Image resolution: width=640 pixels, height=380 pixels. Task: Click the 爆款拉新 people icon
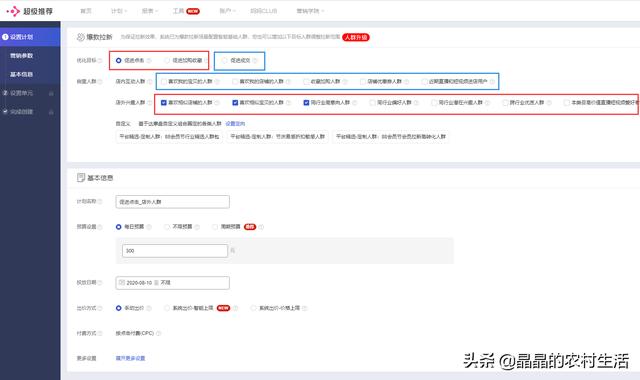80,37
